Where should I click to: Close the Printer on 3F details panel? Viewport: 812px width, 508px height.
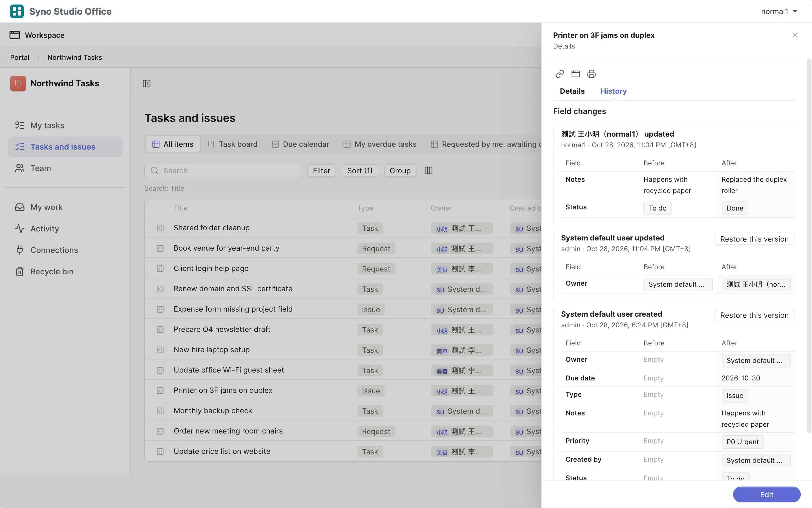pyautogui.click(x=795, y=35)
